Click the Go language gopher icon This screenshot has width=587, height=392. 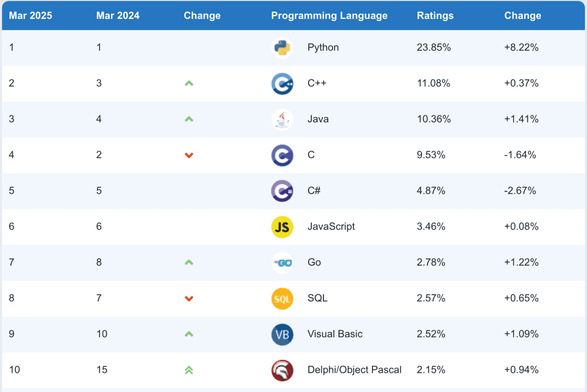pos(282,262)
